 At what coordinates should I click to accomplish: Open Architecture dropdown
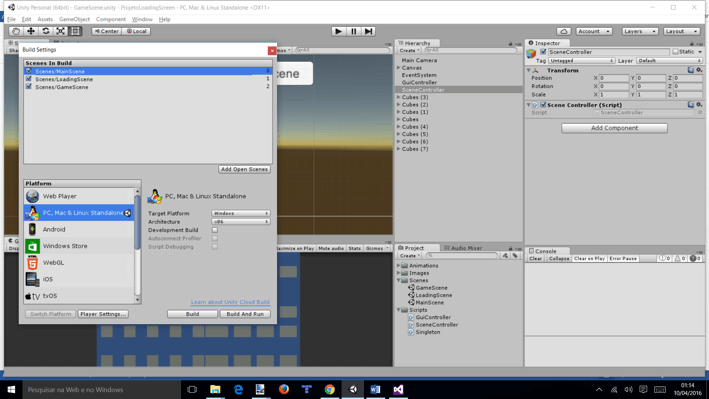click(241, 222)
